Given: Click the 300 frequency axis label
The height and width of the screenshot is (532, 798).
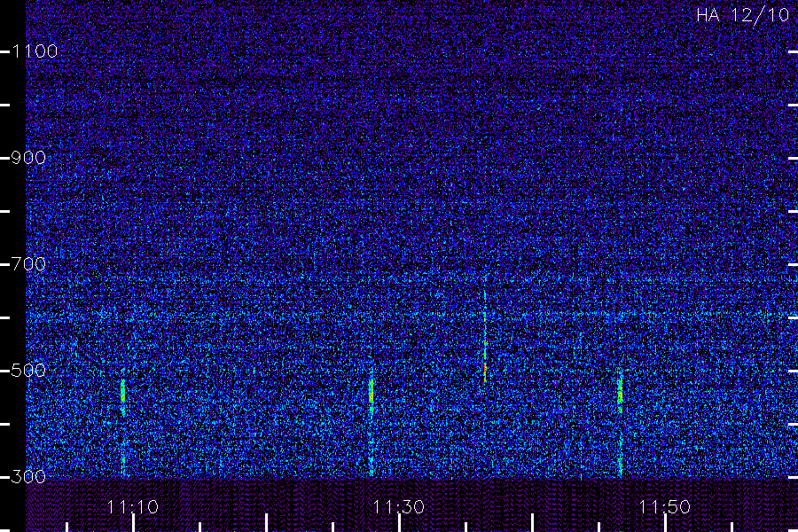Looking at the screenshot, I should (28, 477).
